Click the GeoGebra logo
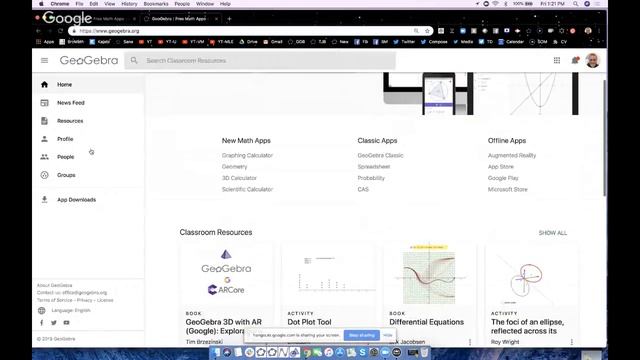This screenshot has width=640, height=360. (89, 60)
